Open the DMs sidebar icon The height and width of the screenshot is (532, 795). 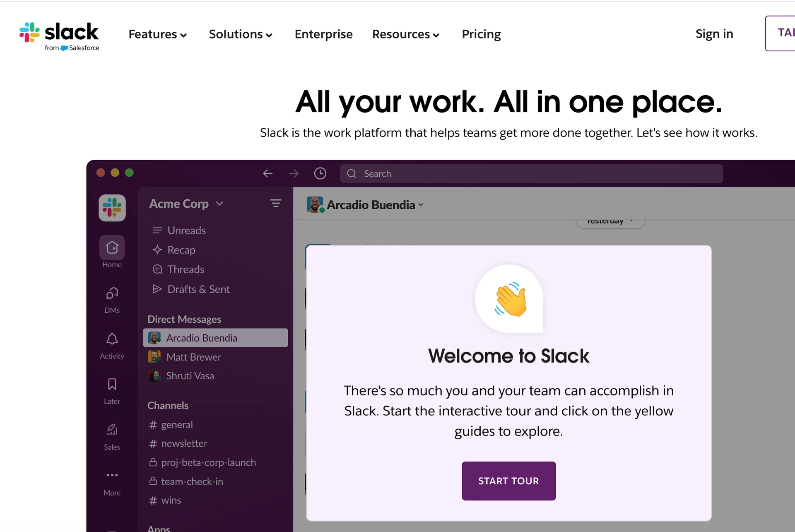click(112, 293)
